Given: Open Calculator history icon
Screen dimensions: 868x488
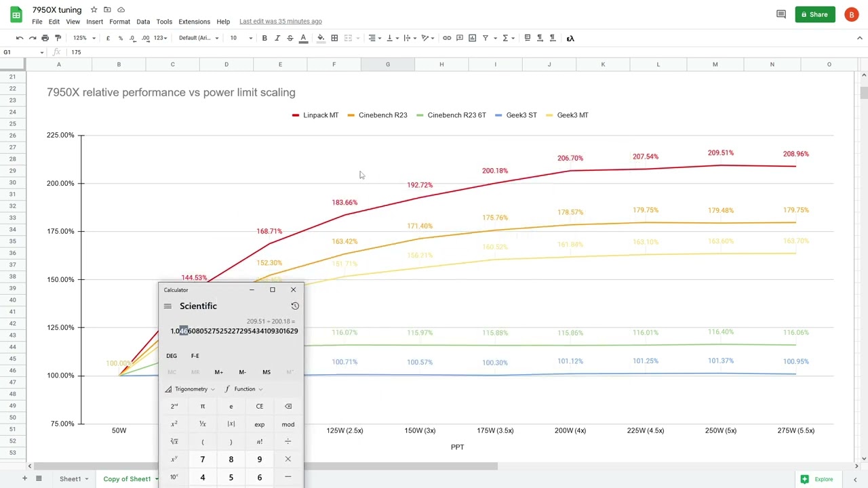Looking at the screenshot, I should pyautogui.click(x=295, y=306).
